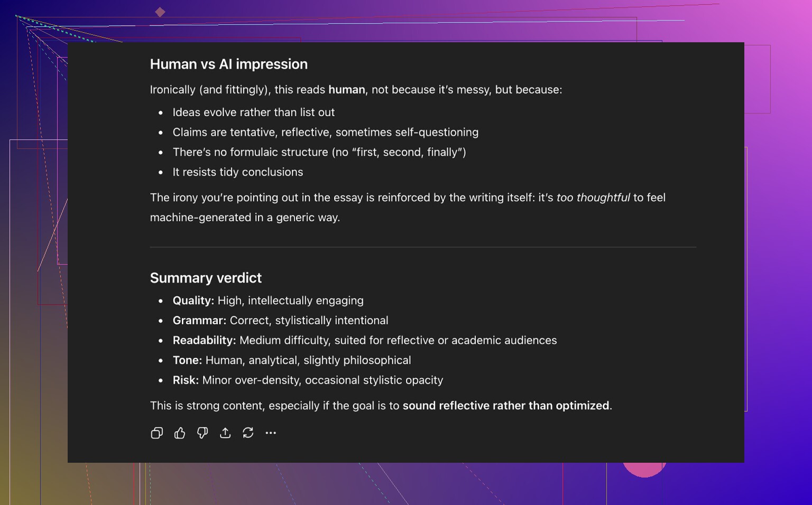Image resolution: width=812 pixels, height=505 pixels.
Task: Click the bold "Tone:" label
Action: pyautogui.click(x=187, y=360)
